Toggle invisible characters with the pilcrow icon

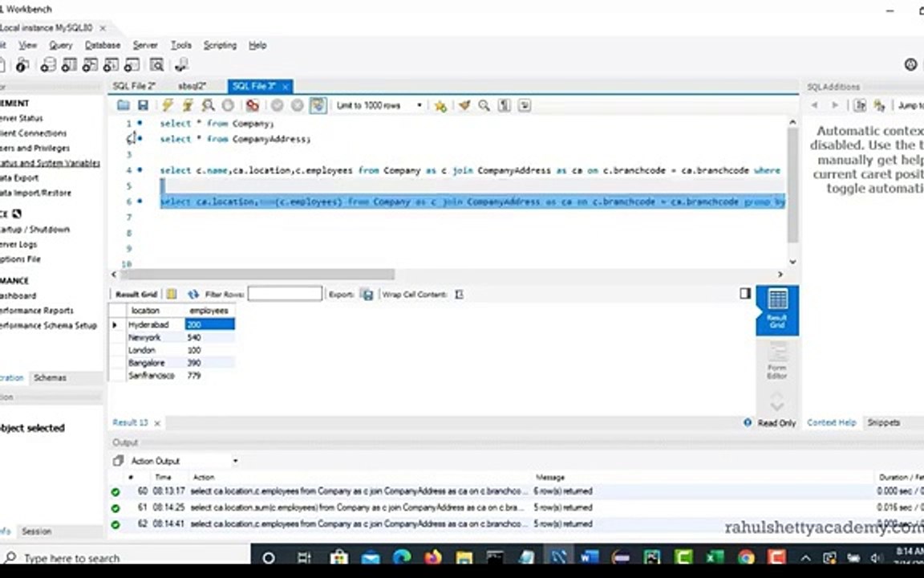pos(505,106)
